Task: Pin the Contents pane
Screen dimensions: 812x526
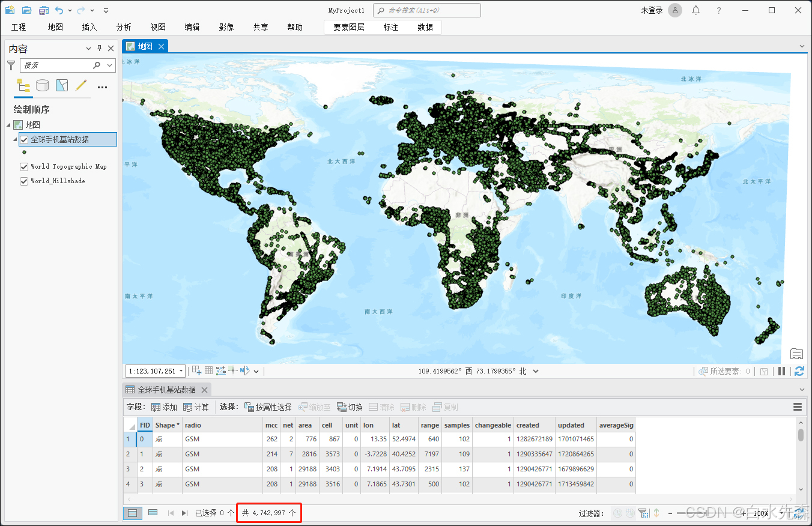Action: 100,49
